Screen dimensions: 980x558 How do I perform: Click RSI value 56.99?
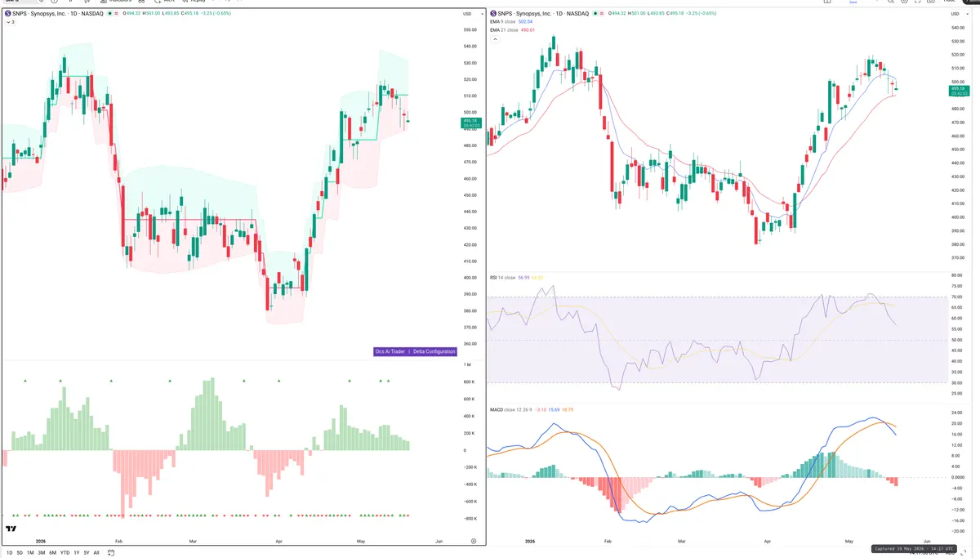[x=523, y=278]
